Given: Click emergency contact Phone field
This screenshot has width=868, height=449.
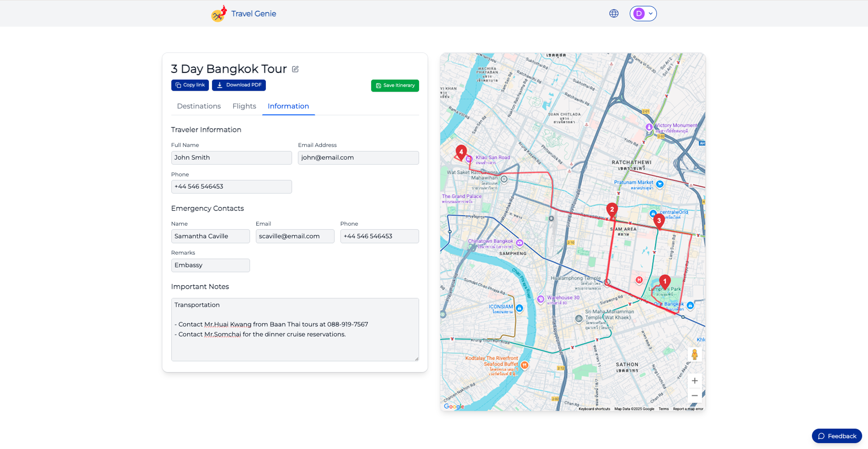Looking at the screenshot, I should [379, 236].
